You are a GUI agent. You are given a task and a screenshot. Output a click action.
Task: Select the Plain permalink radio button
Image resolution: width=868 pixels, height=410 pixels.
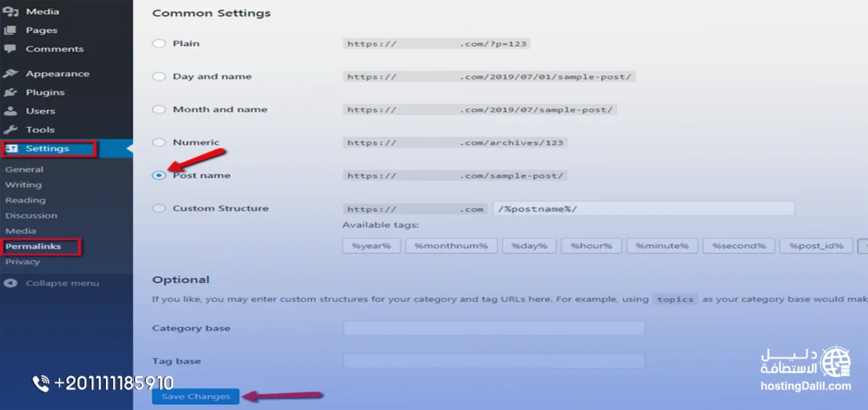click(x=159, y=44)
